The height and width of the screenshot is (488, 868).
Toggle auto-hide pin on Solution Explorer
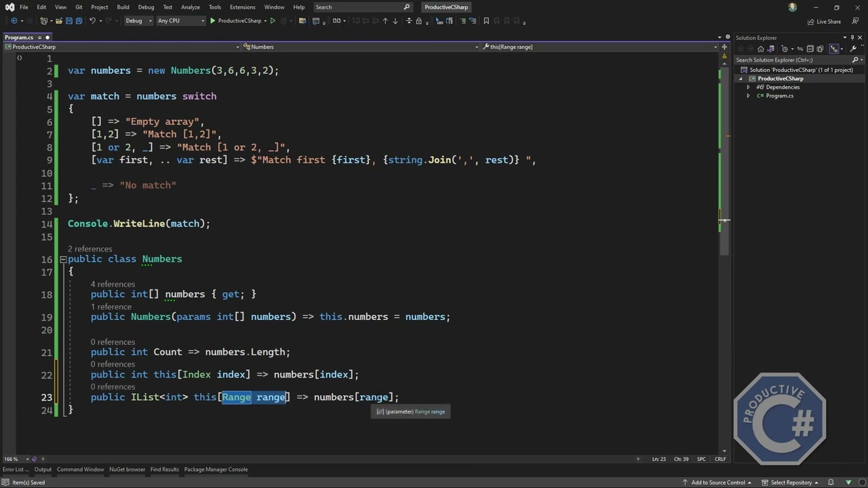coord(852,37)
